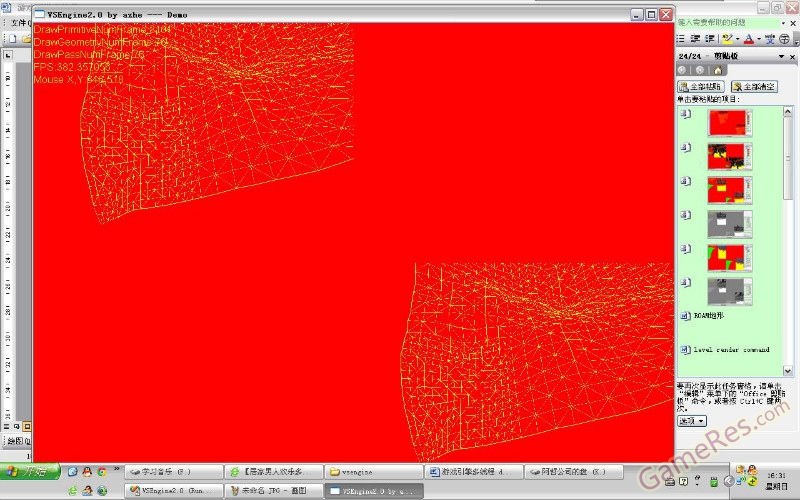The height and width of the screenshot is (500, 800).
Task: Click Word ruler tab-stop selector box
Action: (8, 55)
